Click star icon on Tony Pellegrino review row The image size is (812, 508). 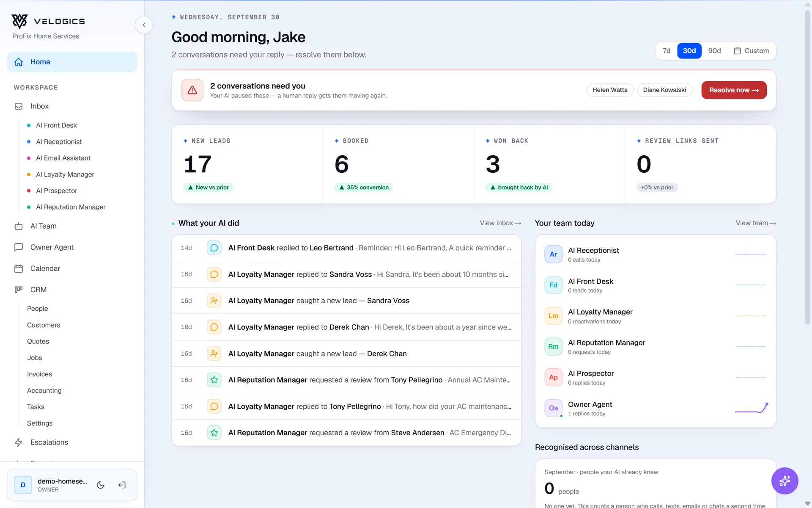214,380
